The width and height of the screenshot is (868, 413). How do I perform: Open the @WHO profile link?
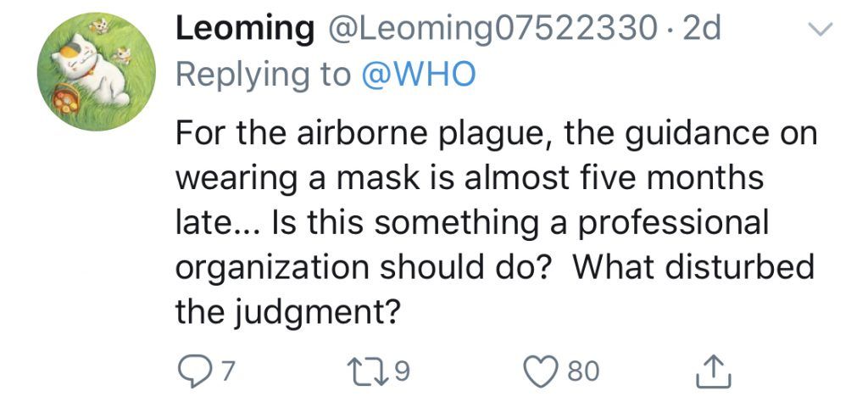[x=419, y=75]
